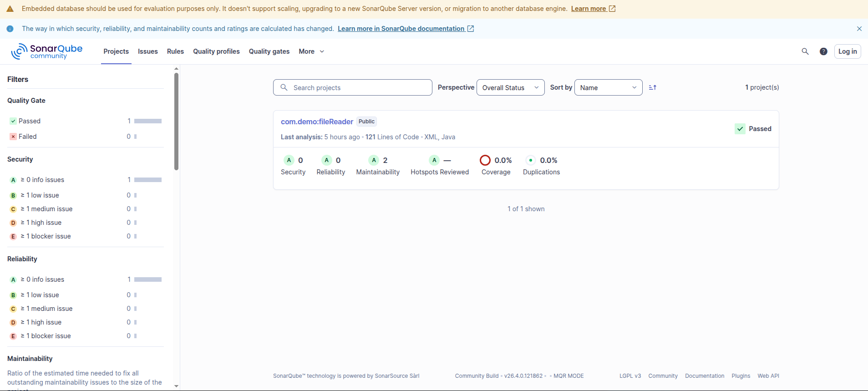Click the '1 of 1 shown' text
Image resolution: width=868 pixels, height=391 pixels.
(x=526, y=209)
